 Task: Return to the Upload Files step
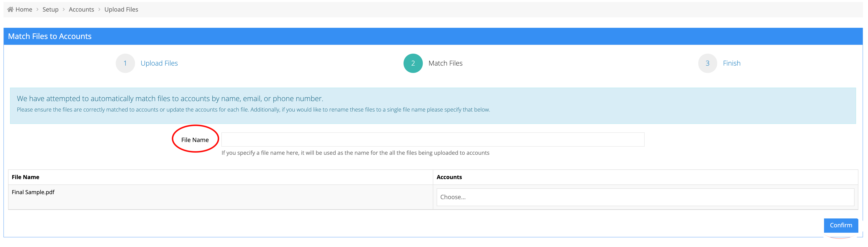[x=159, y=63]
